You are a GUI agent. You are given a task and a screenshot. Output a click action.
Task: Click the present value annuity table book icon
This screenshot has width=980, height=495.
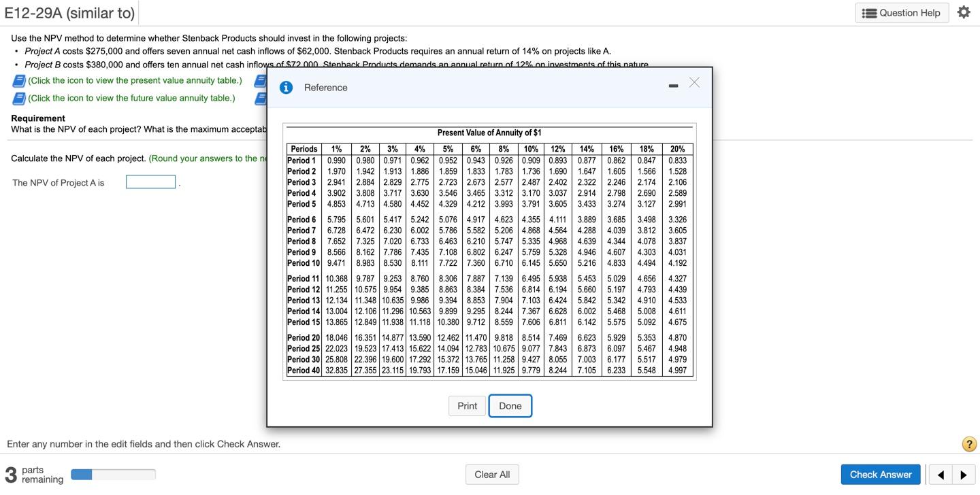tap(19, 81)
